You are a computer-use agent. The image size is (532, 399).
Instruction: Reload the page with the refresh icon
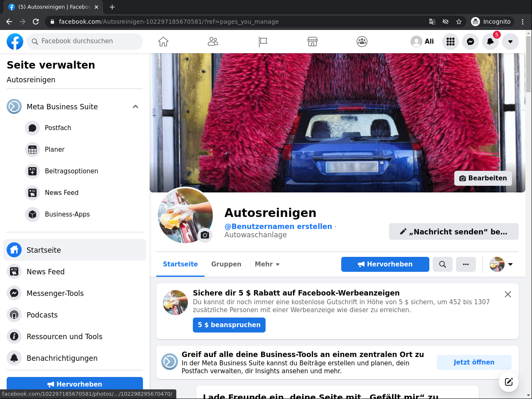tap(36, 22)
